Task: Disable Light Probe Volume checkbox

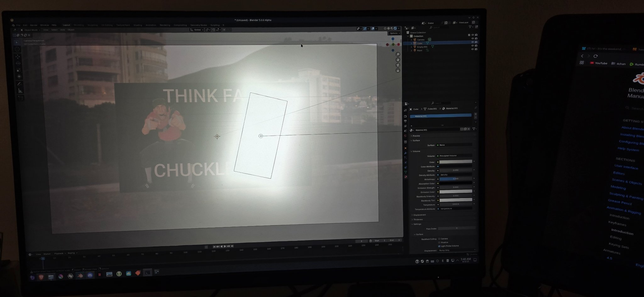Action: click(x=439, y=246)
